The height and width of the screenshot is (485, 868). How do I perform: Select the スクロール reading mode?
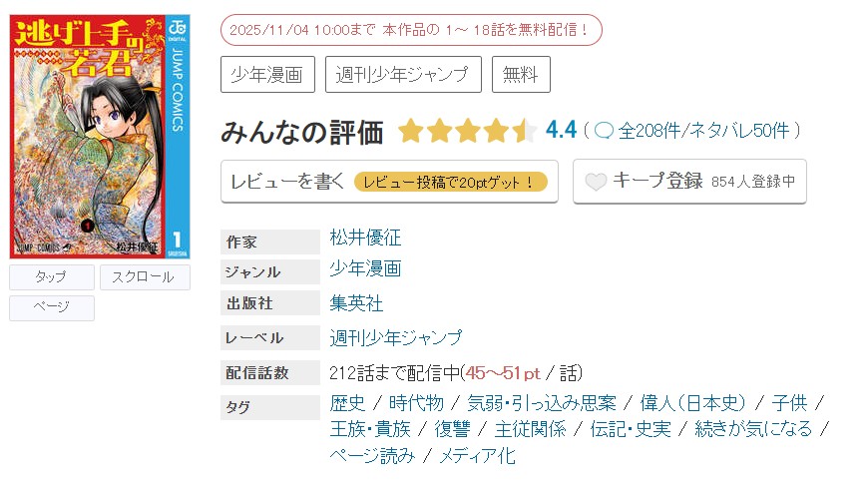click(145, 277)
